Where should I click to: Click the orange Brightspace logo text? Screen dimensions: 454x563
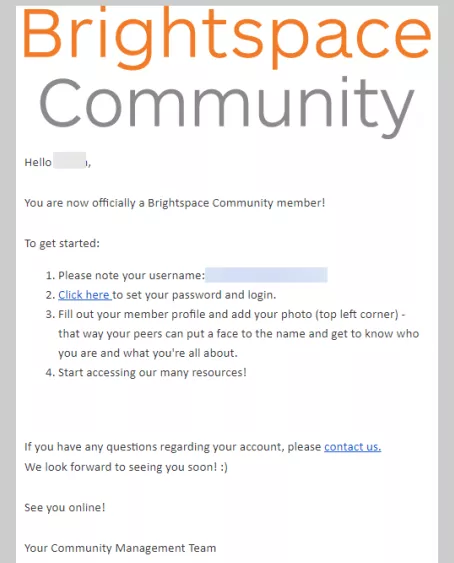[227, 36]
